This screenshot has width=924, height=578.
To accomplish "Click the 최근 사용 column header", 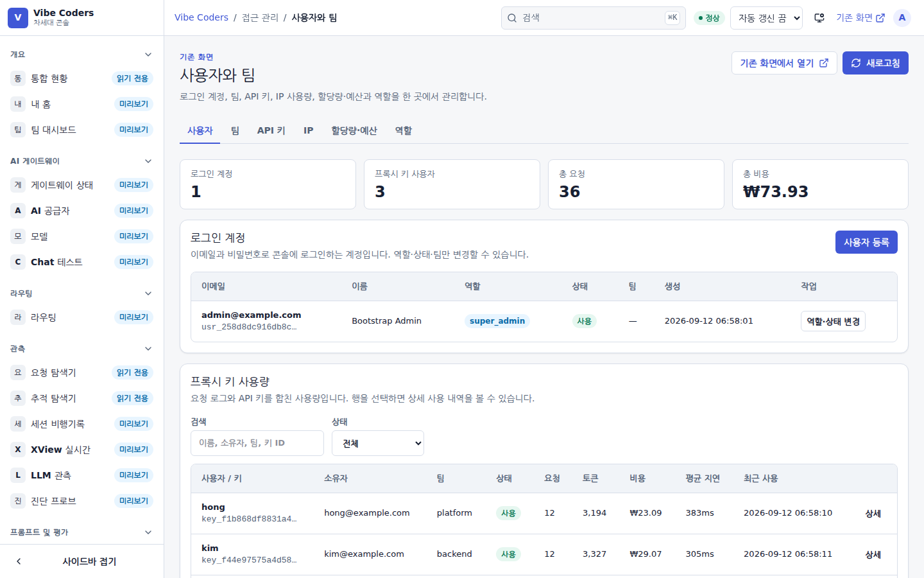I will (x=760, y=478).
